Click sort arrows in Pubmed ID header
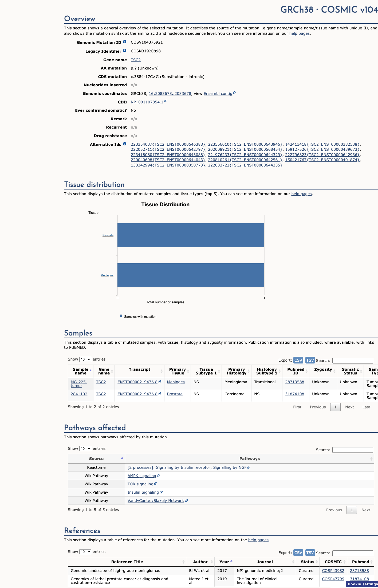Image resolution: width=378 pixels, height=588 pixels. click(306, 371)
